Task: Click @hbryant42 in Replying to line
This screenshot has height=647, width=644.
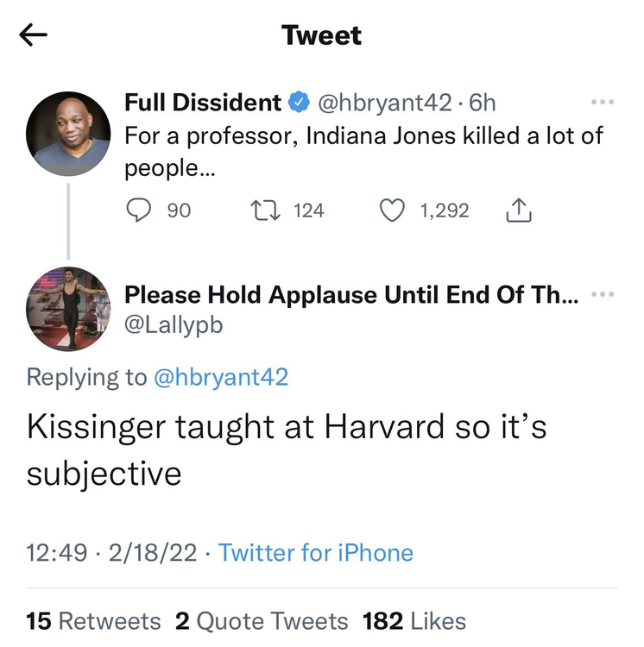Action: click(220, 377)
